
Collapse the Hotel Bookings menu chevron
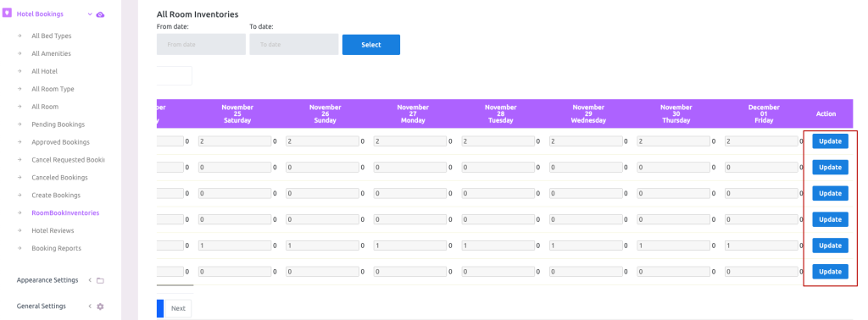pyautogui.click(x=90, y=14)
